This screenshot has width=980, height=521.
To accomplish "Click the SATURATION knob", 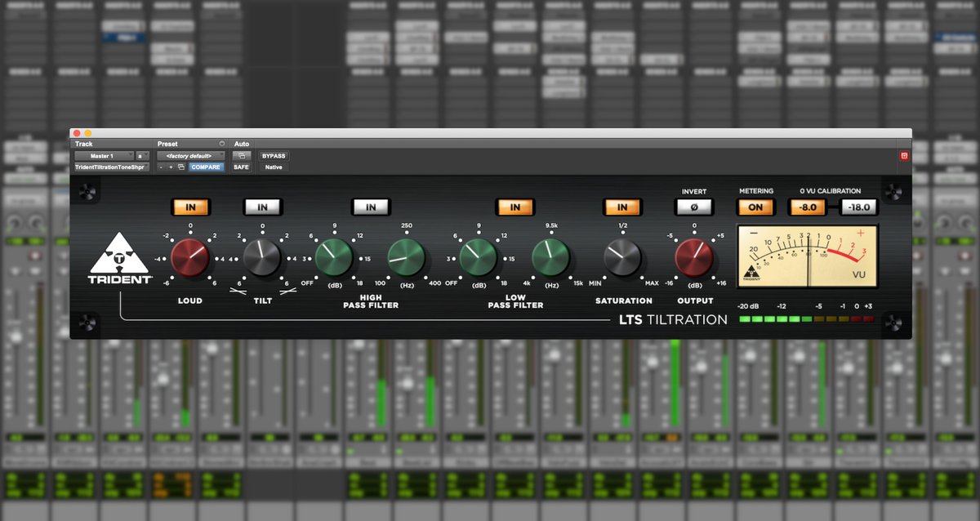I will tap(622, 258).
